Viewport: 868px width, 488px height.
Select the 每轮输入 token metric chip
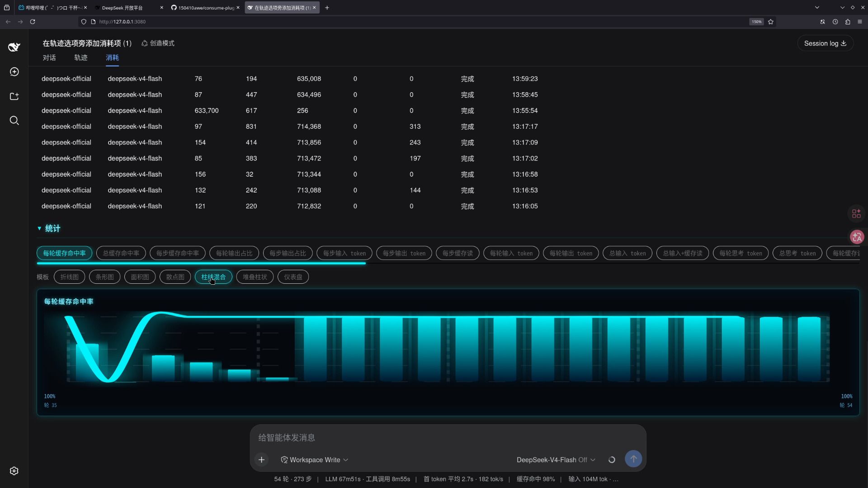(x=511, y=253)
